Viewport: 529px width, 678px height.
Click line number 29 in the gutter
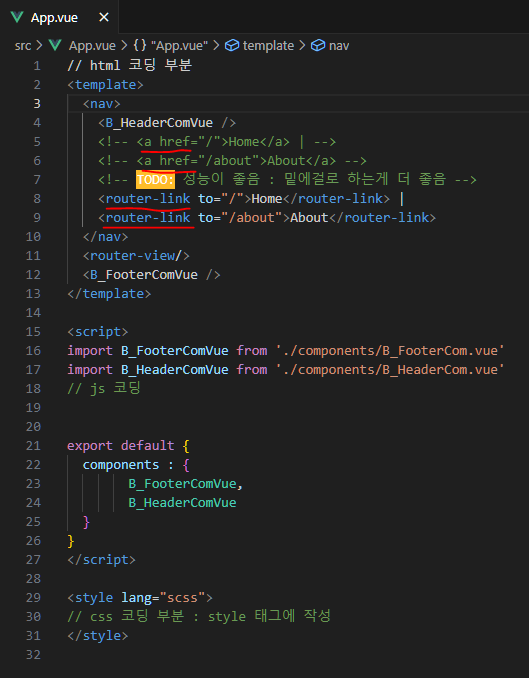[33, 598]
